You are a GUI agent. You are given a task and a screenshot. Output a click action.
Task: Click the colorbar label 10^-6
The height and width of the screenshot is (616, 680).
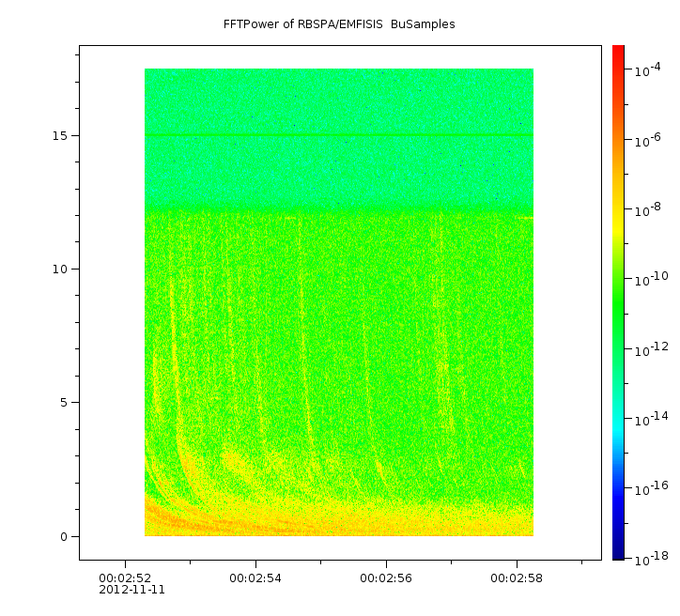tap(647, 141)
